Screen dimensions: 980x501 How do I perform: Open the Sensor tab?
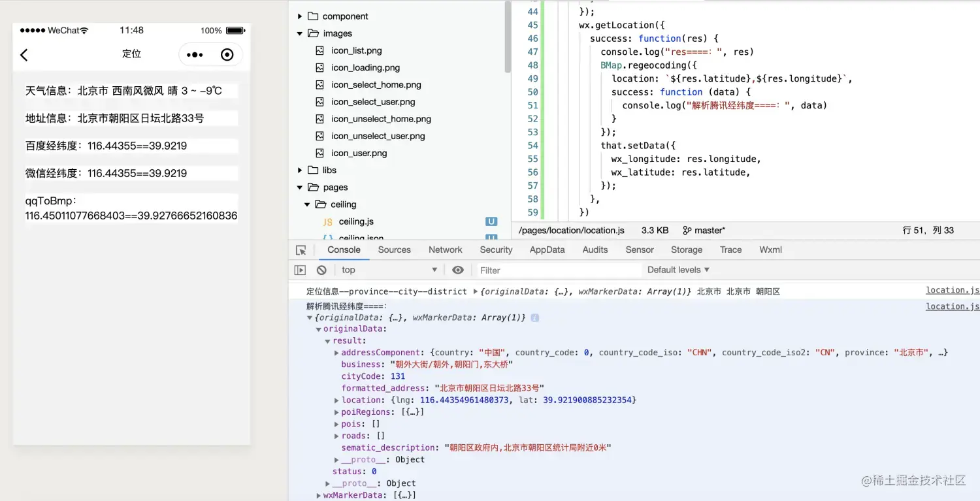click(x=640, y=250)
